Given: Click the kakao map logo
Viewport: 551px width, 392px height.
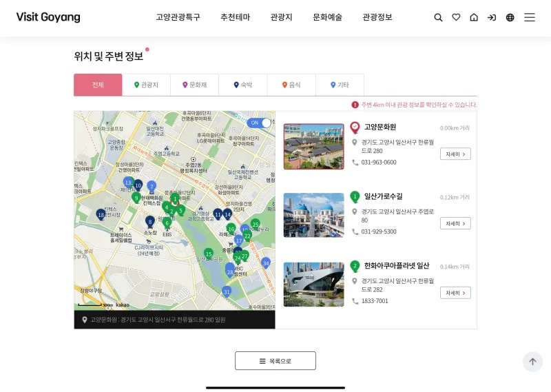Looking at the screenshot, I should [x=123, y=305].
